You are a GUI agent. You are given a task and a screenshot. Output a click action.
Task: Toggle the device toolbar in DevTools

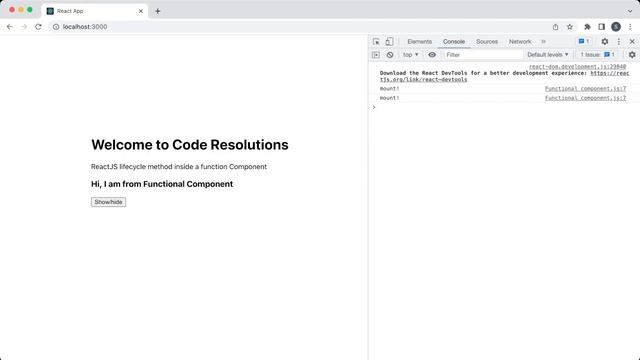pyautogui.click(x=389, y=42)
